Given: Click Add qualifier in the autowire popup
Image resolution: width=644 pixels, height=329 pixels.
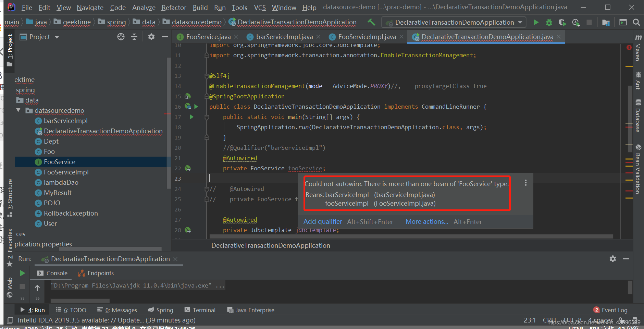Looking at the screenshot, I should click(x=322, y=221).
